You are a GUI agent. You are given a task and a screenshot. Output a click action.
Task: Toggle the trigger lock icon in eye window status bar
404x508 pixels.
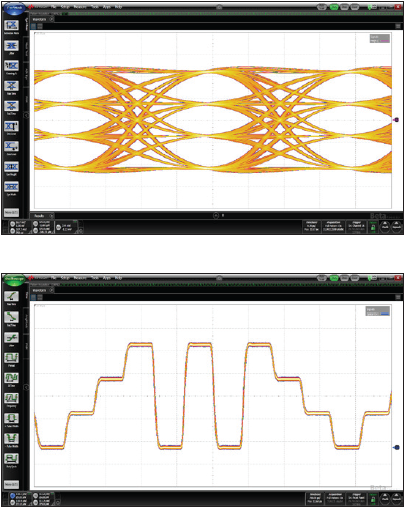(x=373, y=227)
